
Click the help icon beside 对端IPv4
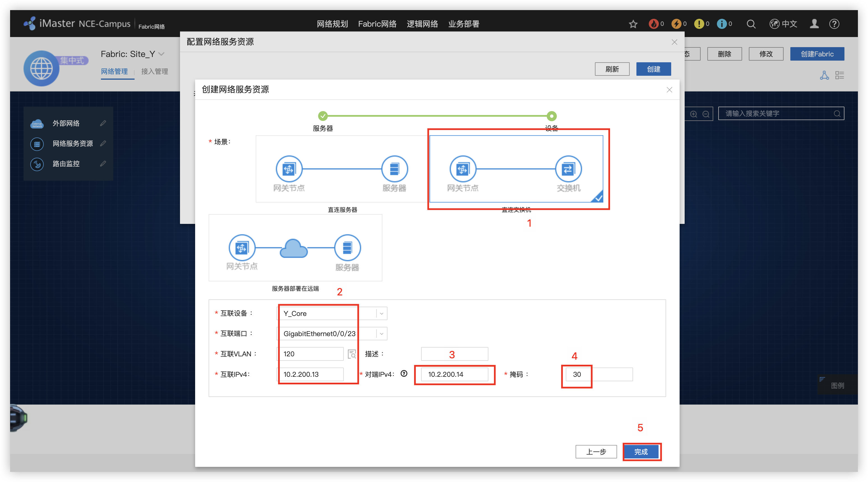coord(404,374)
